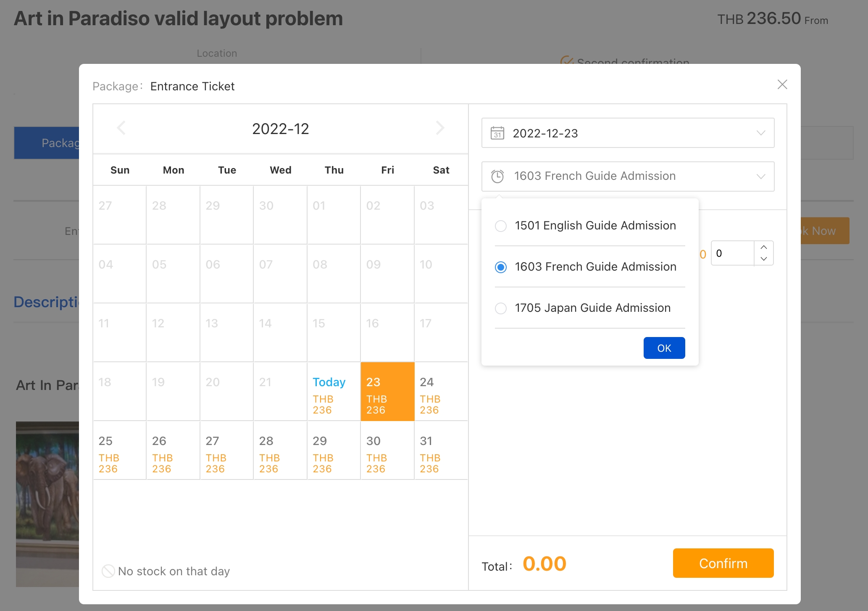Image resolution: width=868 pixels, height=611 pixels.
Task: Collapse the French Guide Admission dropdown
Action: (x=760, y=176)
